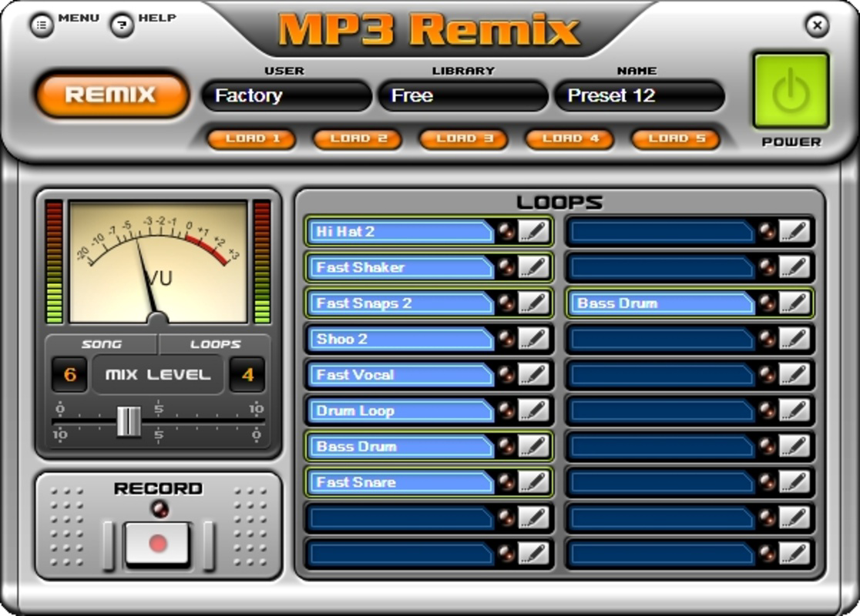This screenshot has width=860, height=616.
Task: Click the LOAD 5 button
Action: tap(677, 139)
